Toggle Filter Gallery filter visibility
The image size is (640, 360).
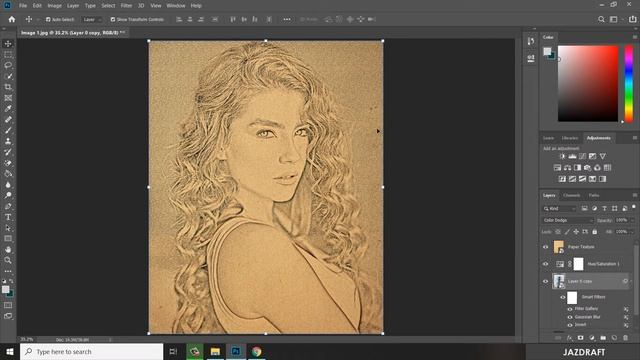pos(570,309)
